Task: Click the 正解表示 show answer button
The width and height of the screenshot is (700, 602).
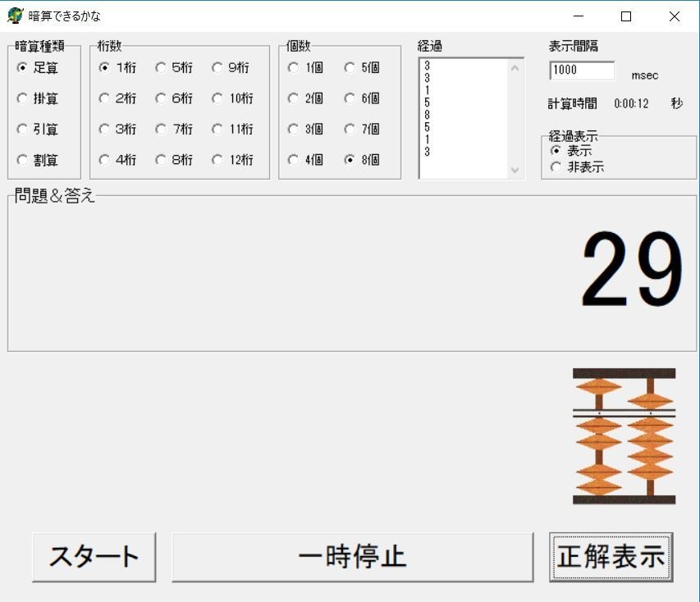Action: tap(611, 557)
